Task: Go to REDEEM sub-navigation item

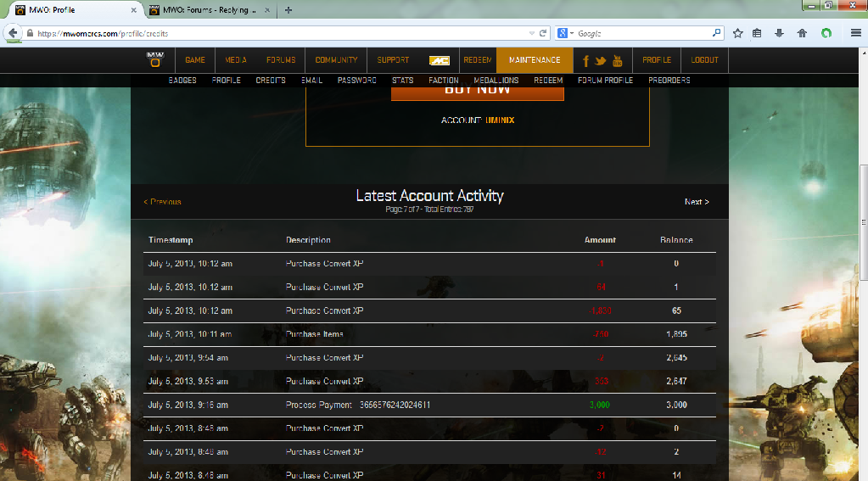Action: [548, 81]
